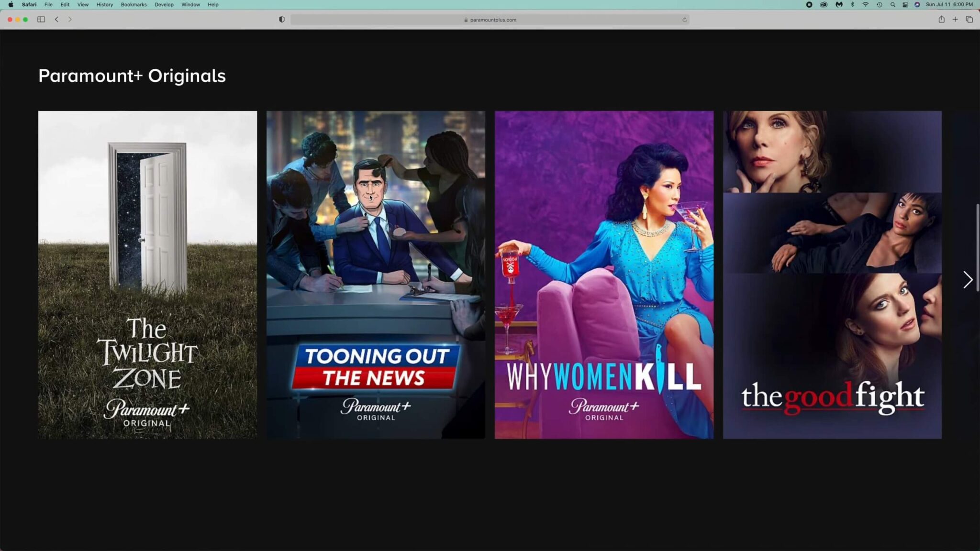980x551 pixels.
Task: Click the privacy report shield icon
Action: pos(282,19)
